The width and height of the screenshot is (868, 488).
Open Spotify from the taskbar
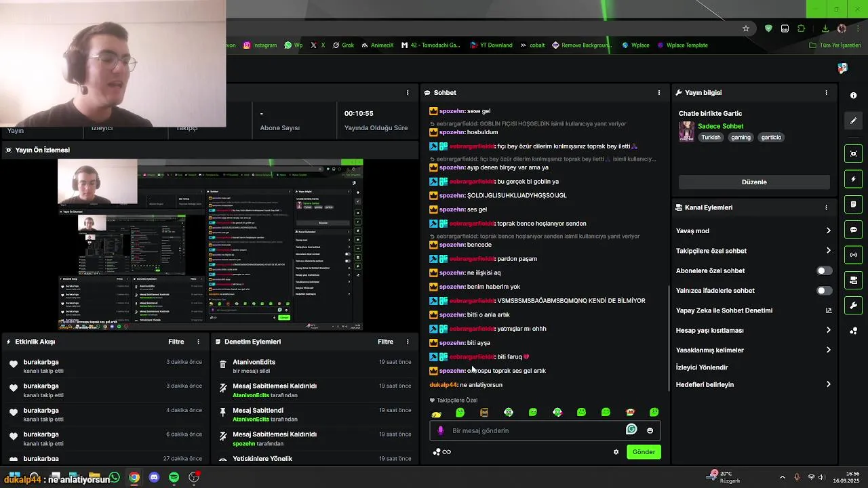pyautogui.click(x=174, y=477)
